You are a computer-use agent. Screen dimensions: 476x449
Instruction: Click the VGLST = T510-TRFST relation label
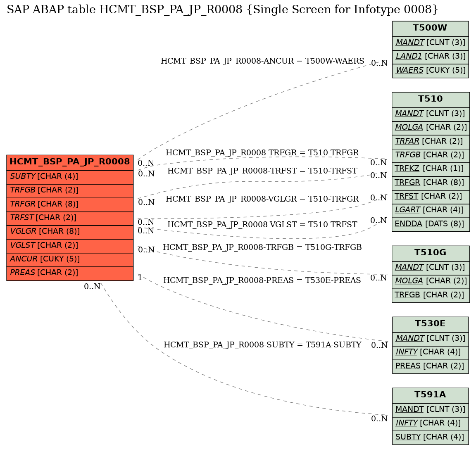(x=262, y=225)
